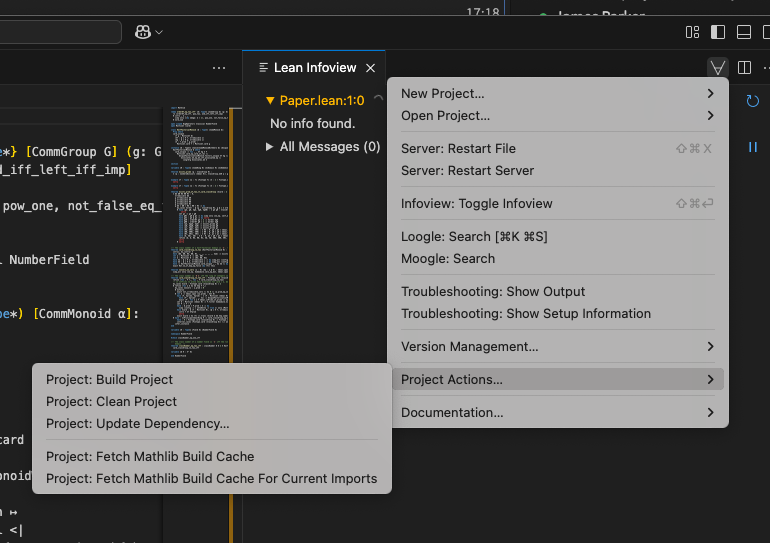Image resolution: width=770 pixels, height=543 pixels.
Task: Select the Lean Infoview tab
Action: click(313, 68)
